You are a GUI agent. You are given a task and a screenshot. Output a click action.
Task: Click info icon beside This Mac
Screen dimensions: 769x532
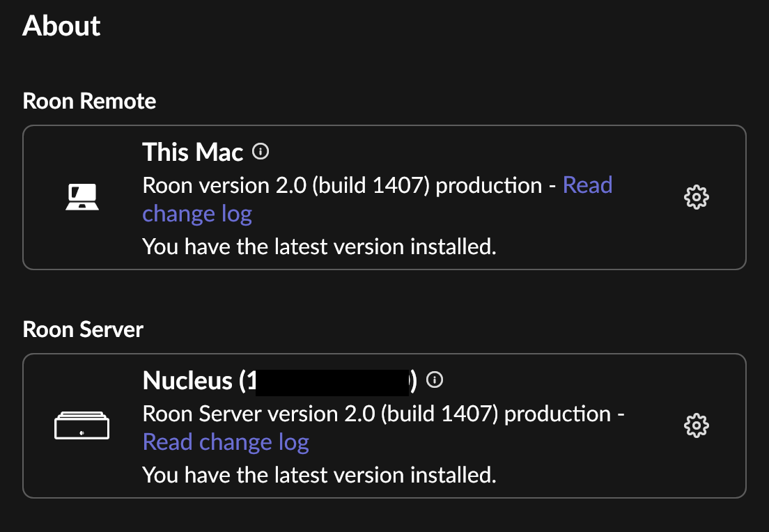click(x=261, y=151)
